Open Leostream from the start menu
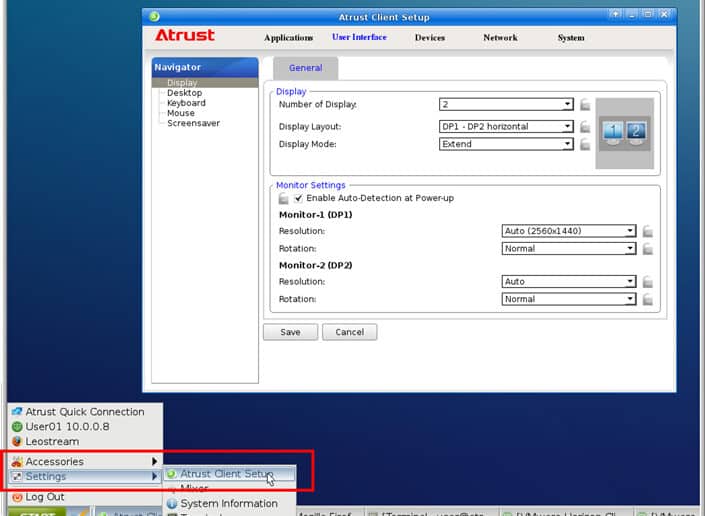705x516 pixels. 85,441
